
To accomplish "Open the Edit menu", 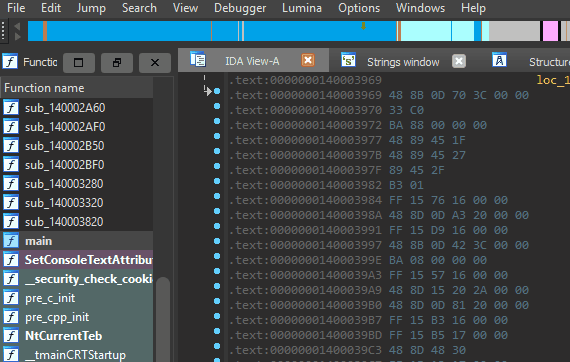I will coord(51,8).
